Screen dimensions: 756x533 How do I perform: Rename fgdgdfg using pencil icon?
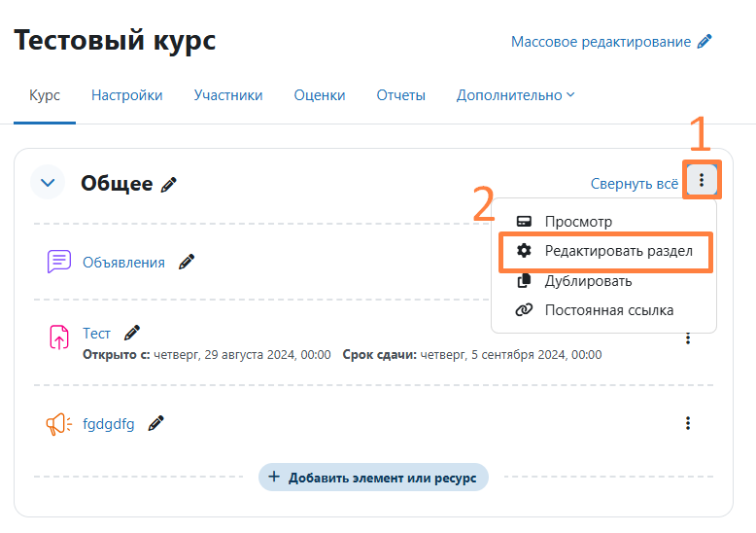click(x=155, y=423)
